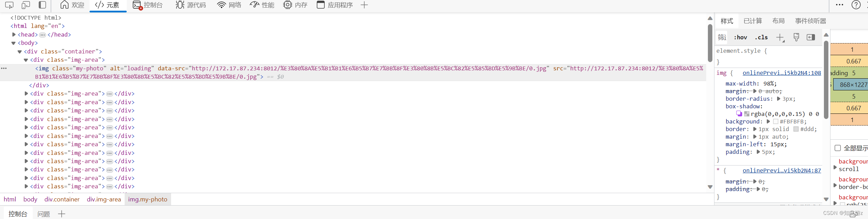Click the DOM tree scrollbar thumb

[x=710, y=43]
